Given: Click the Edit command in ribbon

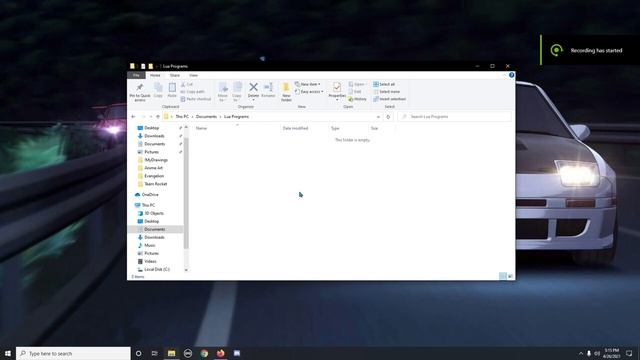Looking at the screenshot, I should click(355, 91).
